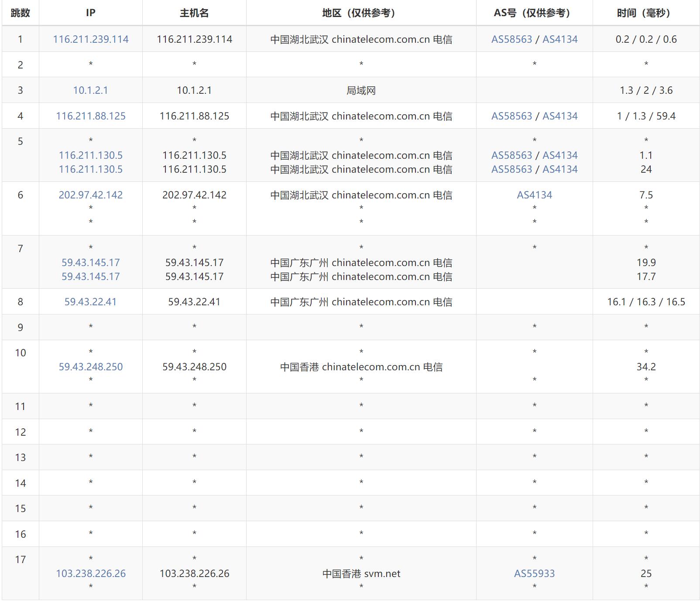Open AS4134 link in hop 4 row

tap(560, 116)
